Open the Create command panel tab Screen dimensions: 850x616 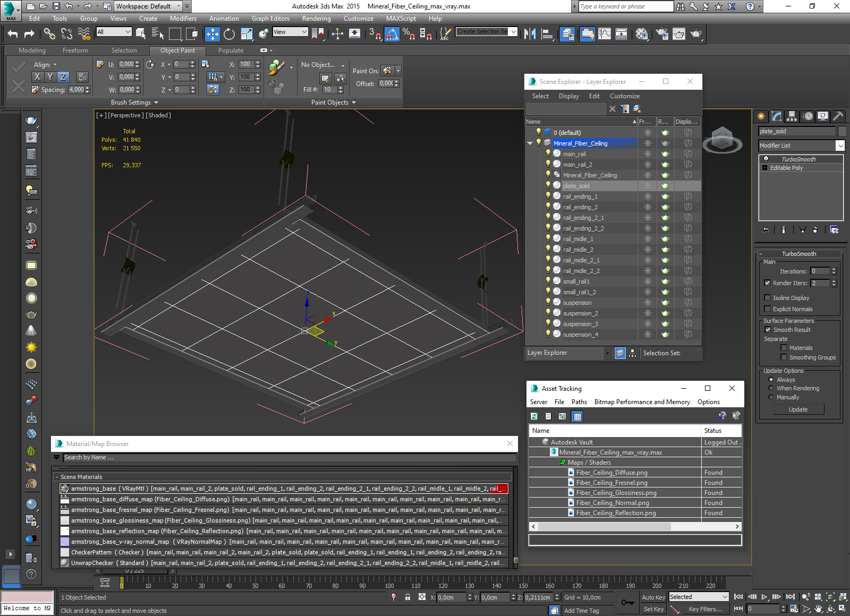[761, 116]
